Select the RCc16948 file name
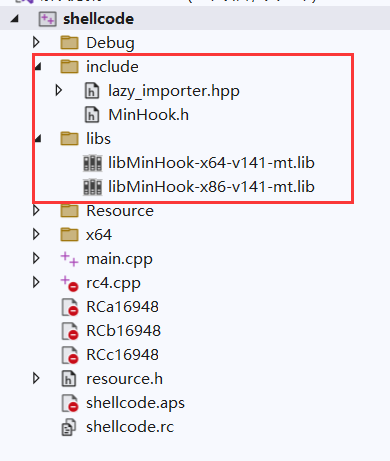Screen dimensions: 390x461 click(x=122, y=355)
